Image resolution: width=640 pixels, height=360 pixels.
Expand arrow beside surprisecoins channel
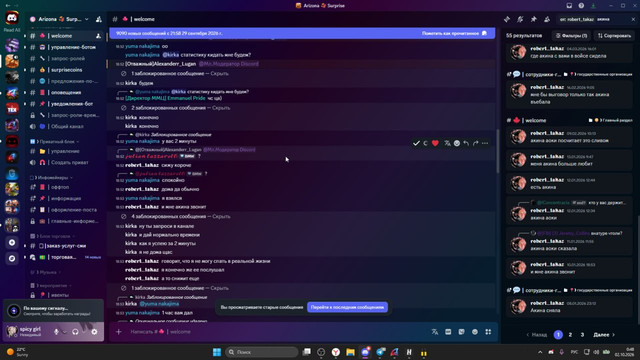pyautogui.click(x=25, y=70)
